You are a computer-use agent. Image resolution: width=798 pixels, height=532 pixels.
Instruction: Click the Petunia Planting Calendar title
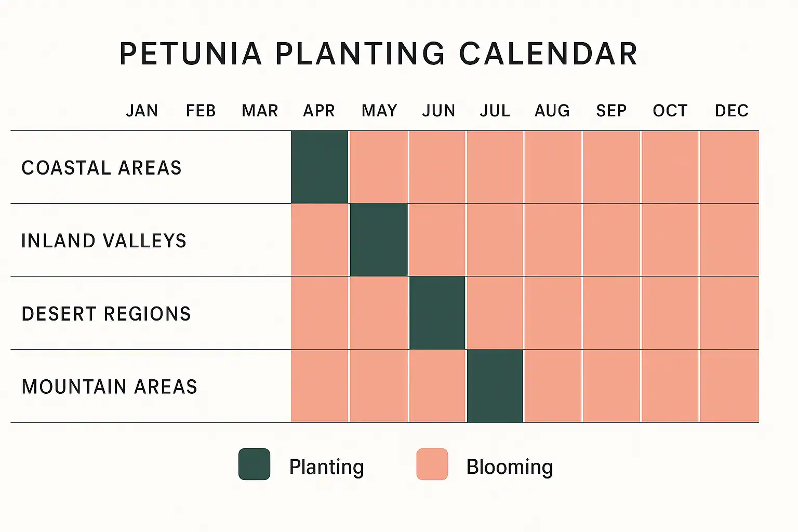(x=378, y=54)
